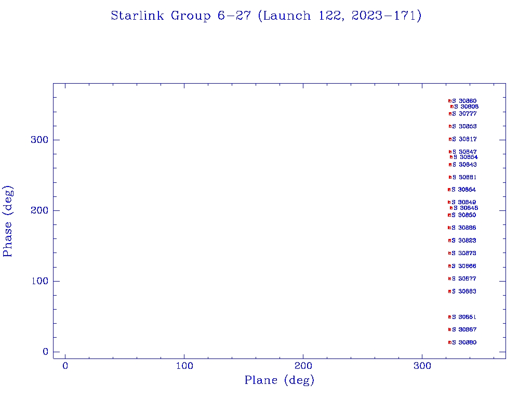This screenshot has width=532, height=399.
Task: Click the Plane (deg) x-axis label
Action: click(280, 380)
